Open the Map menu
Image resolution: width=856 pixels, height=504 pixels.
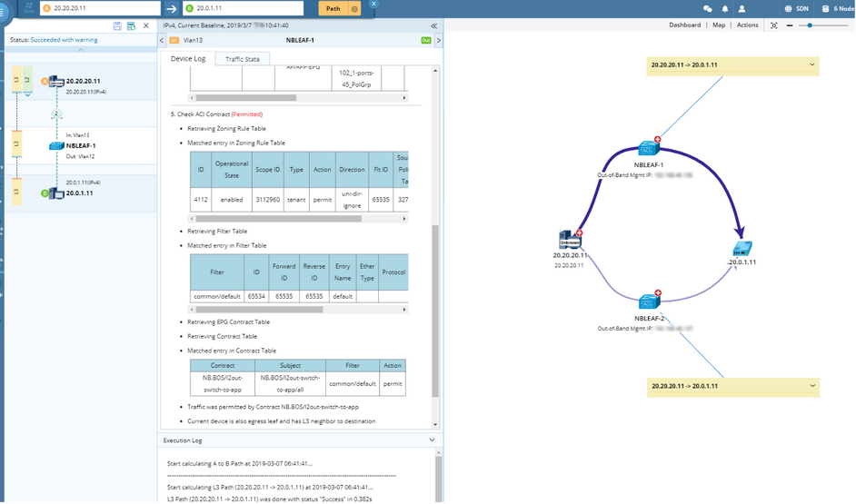[719, 25]
